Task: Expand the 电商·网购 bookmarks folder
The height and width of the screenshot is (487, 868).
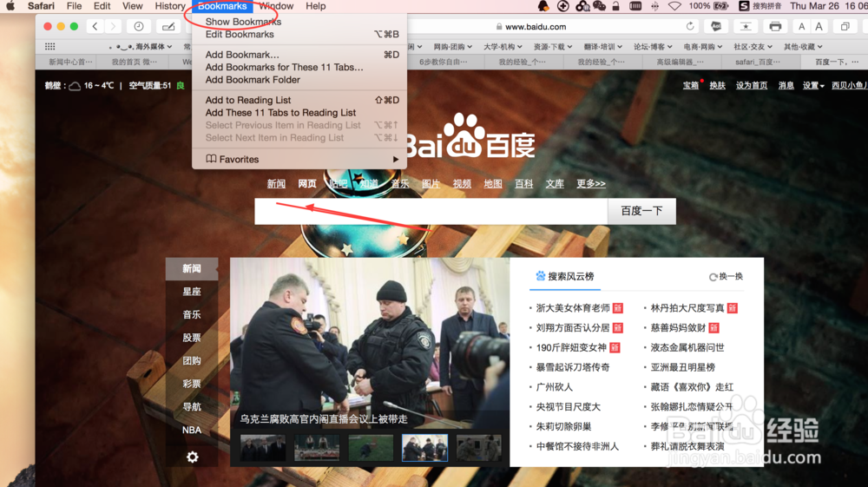Action: coord(703,47)
